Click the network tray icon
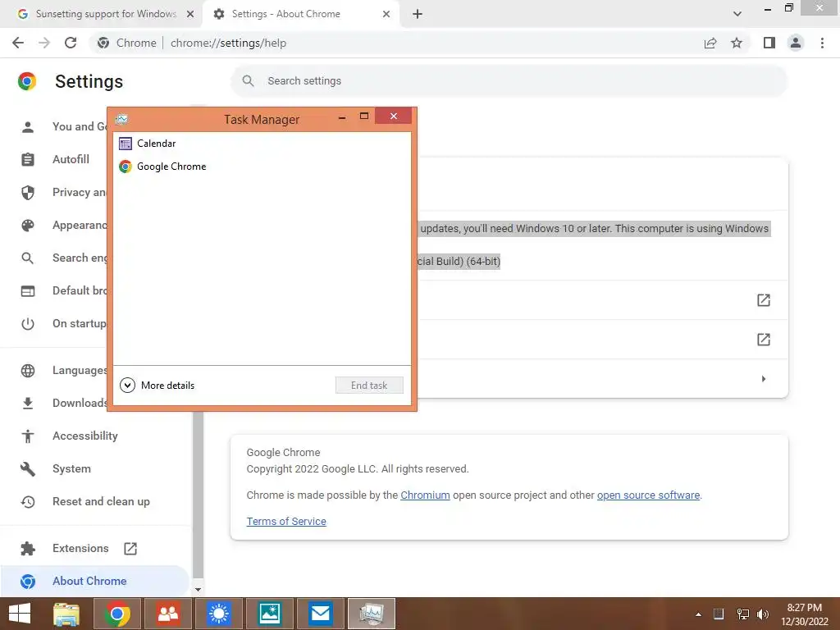The width and height of the screenshot is (840, 630). [742, 614]
